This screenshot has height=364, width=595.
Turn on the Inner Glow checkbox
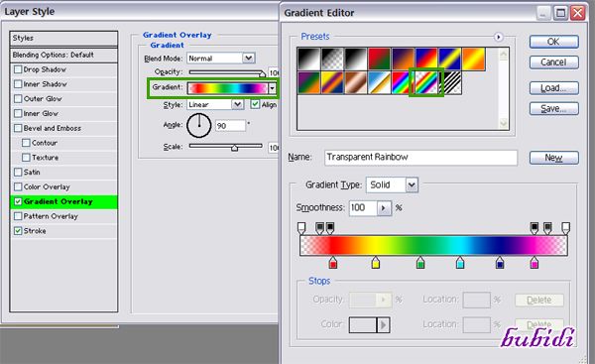[x=18, y=113]
